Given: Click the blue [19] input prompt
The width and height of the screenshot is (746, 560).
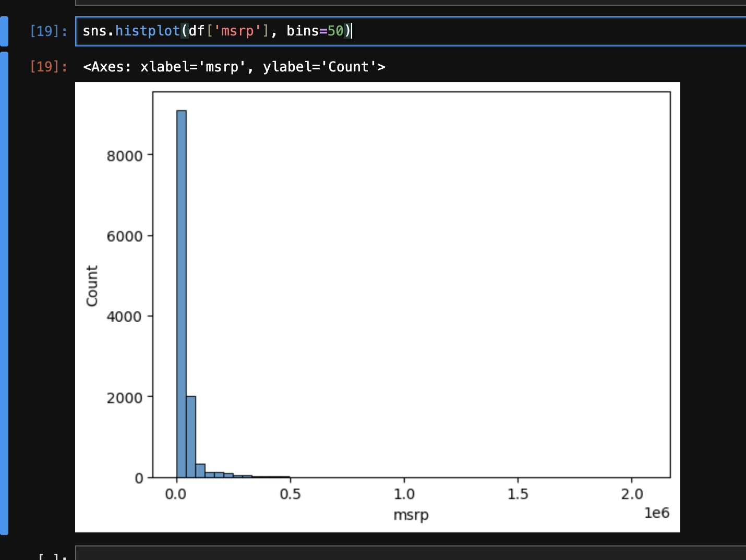Looking at the screenshot, I should tap(48, 31).
